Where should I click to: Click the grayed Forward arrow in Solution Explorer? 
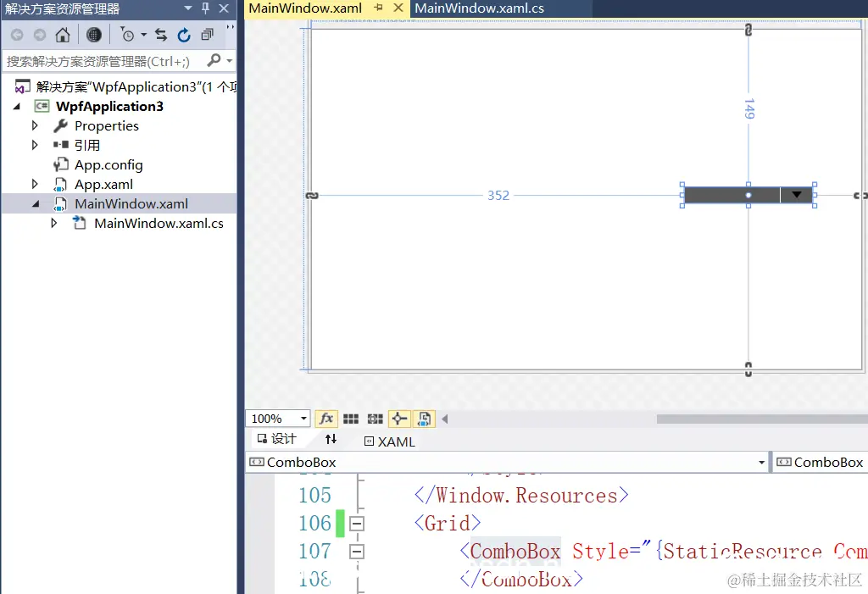(x=40, y=35)
